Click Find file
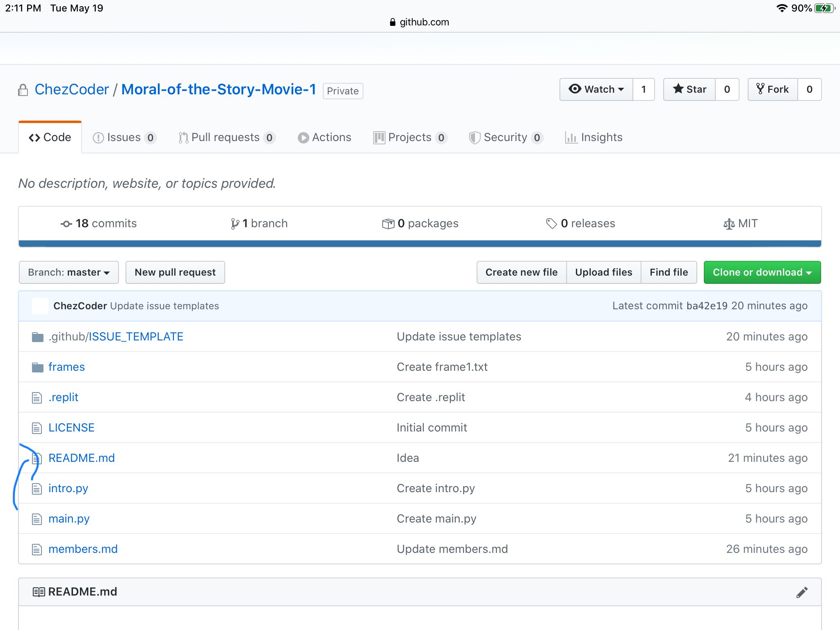Viewport: 840px width, 630px height. [669, 272]
